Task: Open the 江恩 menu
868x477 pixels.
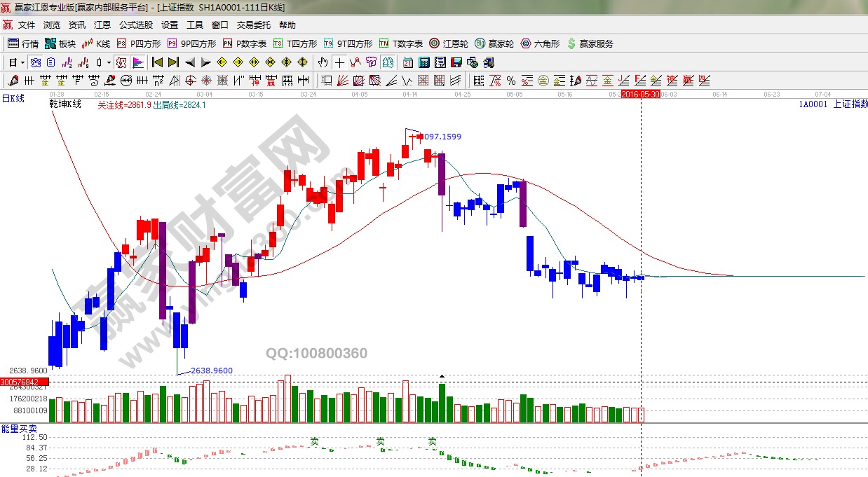Action: click(x=102, y=25)
